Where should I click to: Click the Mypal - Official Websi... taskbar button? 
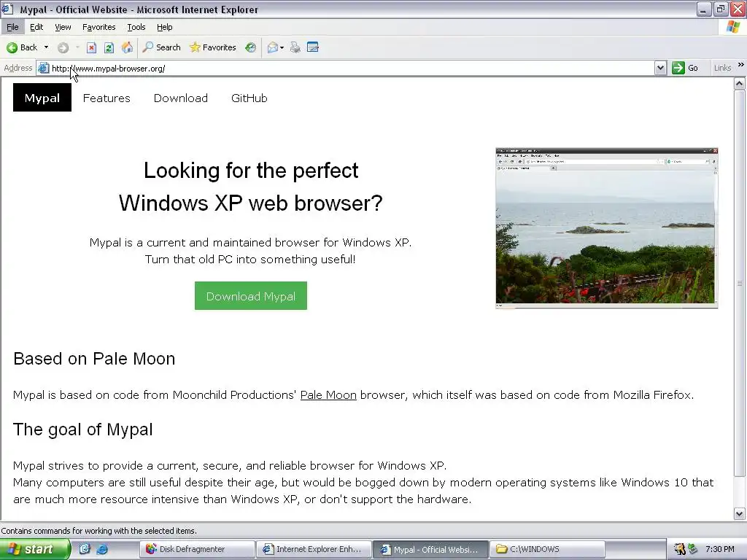(x=430, y=549)
